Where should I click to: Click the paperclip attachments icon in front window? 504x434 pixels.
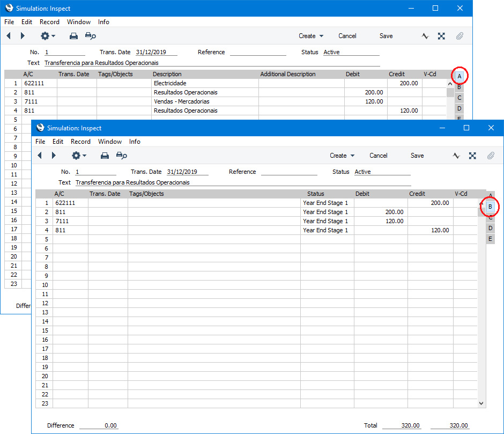(x=490, y=156)
